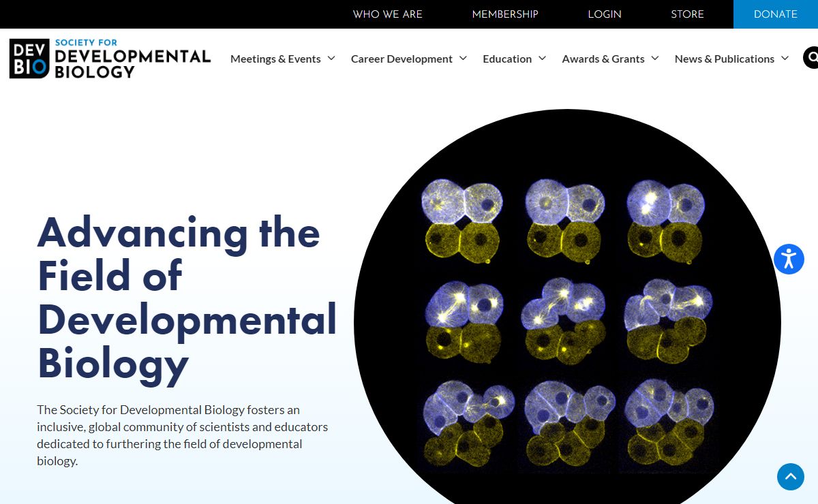Open the accessibility options icon
Screen dimensions: 818x504
click(x=789, y=259)
